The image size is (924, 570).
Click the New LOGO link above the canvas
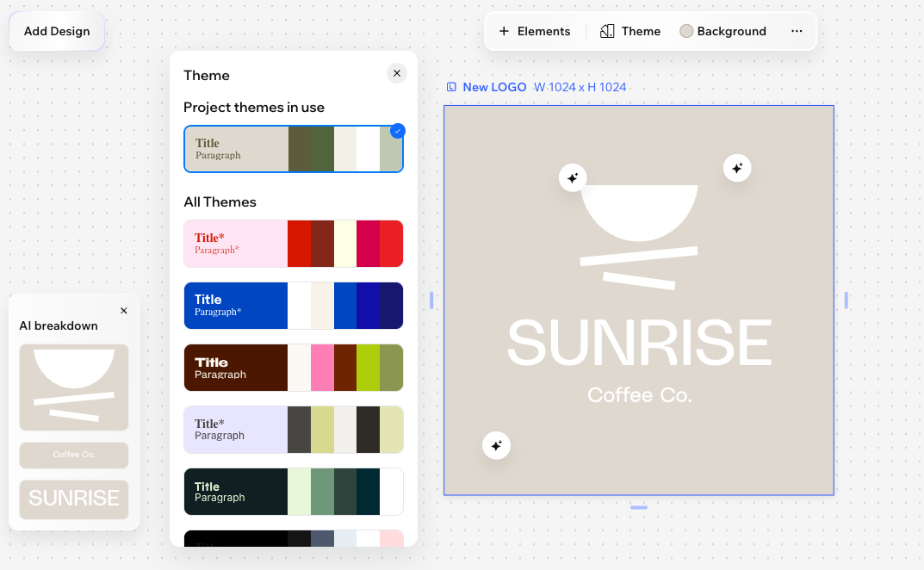[494, 86]
